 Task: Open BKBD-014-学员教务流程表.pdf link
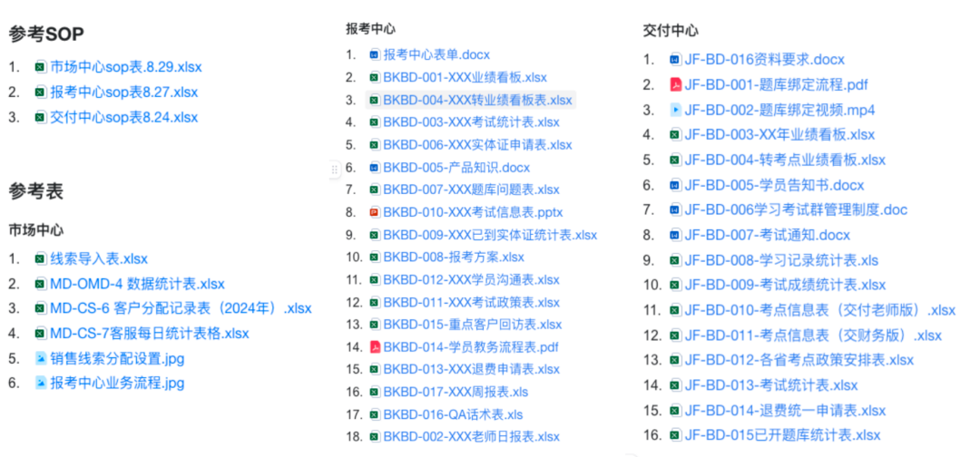[x=471, y=346]
